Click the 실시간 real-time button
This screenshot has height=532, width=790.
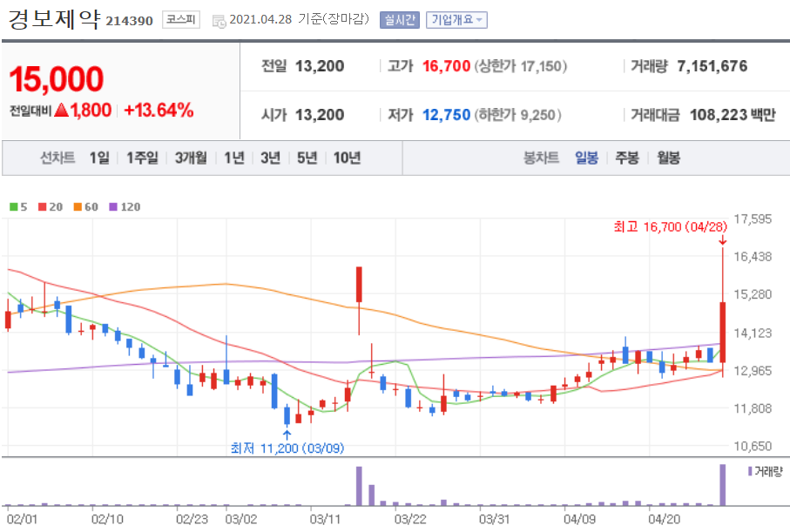click(x=400, y=20)
